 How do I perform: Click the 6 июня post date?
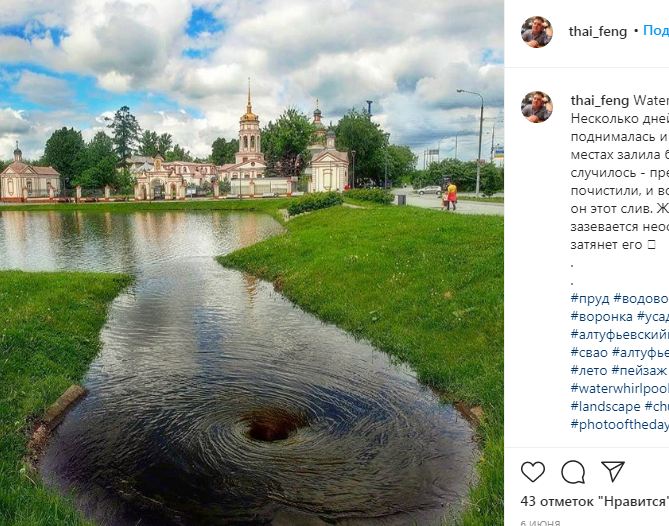[x=541, y=523]
